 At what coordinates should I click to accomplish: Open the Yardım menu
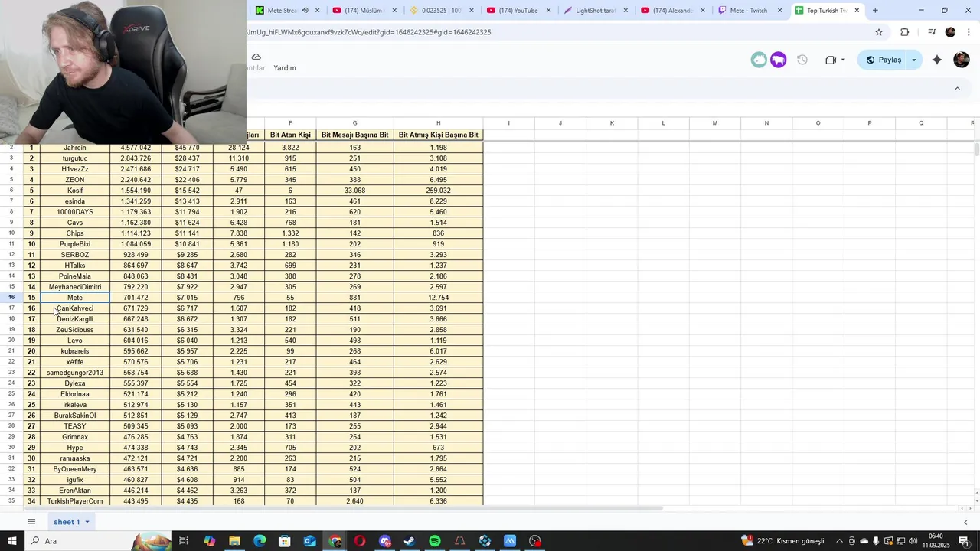[285, 68]
